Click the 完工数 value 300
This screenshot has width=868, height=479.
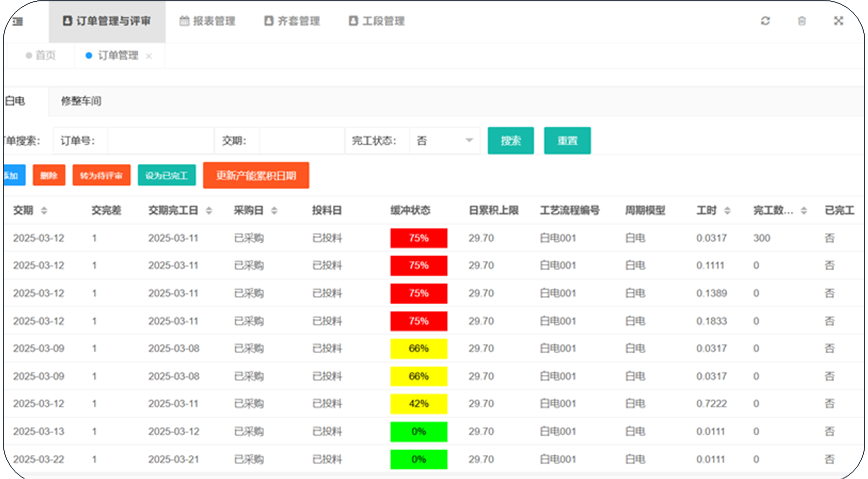tap(761, 238)
